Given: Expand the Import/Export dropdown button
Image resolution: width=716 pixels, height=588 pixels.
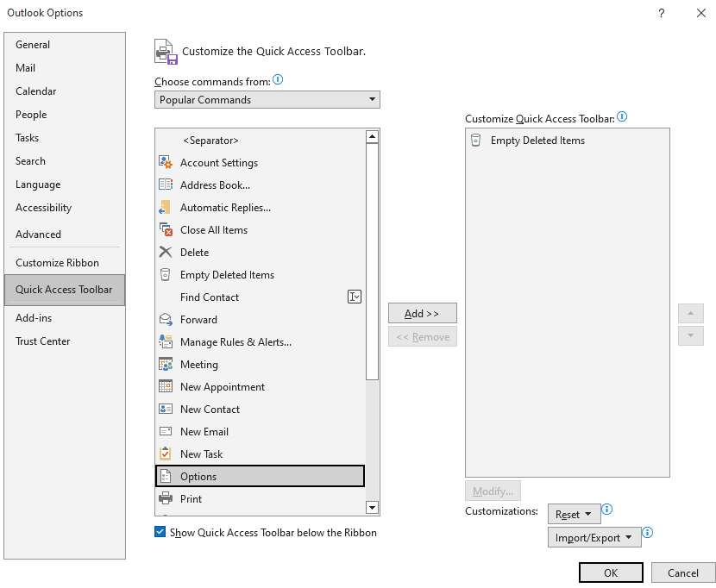Looking at the screenshot, I should 594,538.
